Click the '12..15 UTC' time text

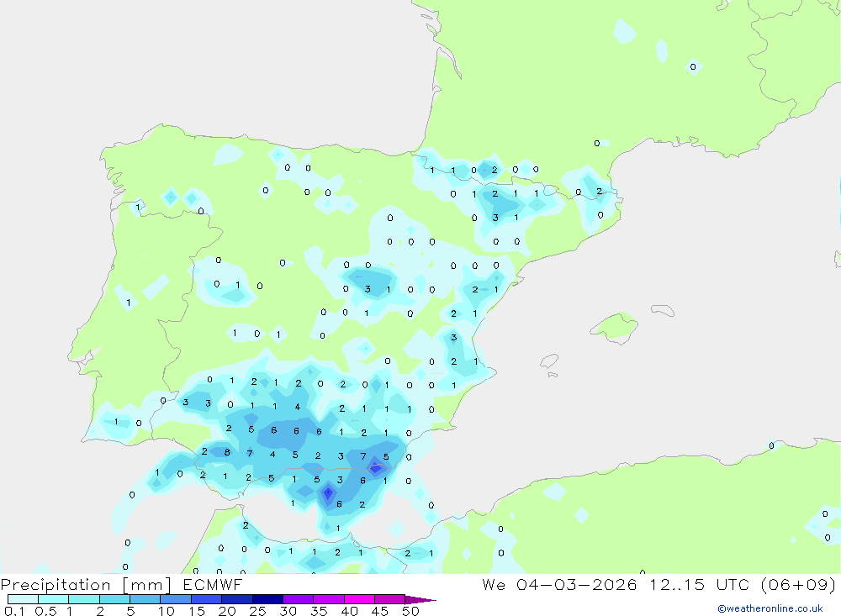click(x=700, y=584)
